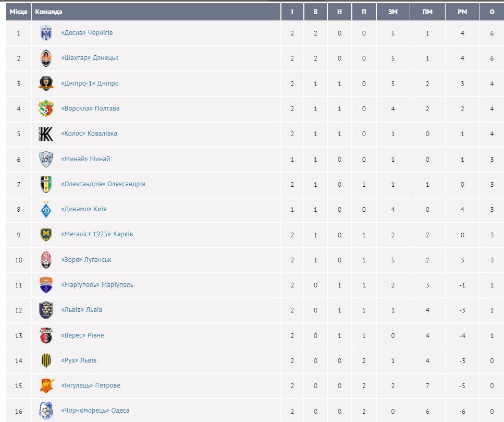The image size is (504, 422).
Task: Click the Vorskla Poltava club emblem
Action: [x=46, y=108]
